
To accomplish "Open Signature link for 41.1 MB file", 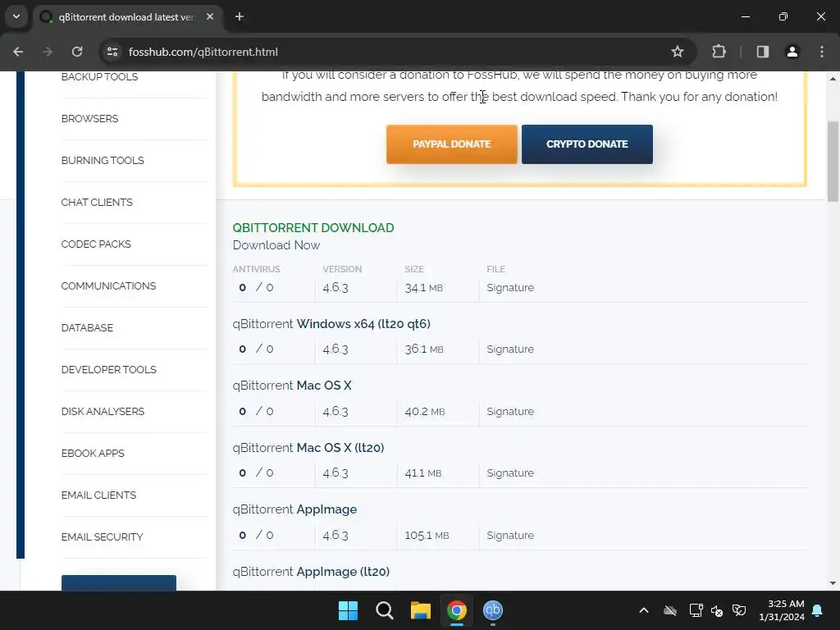I will click(x=510, y=473).
